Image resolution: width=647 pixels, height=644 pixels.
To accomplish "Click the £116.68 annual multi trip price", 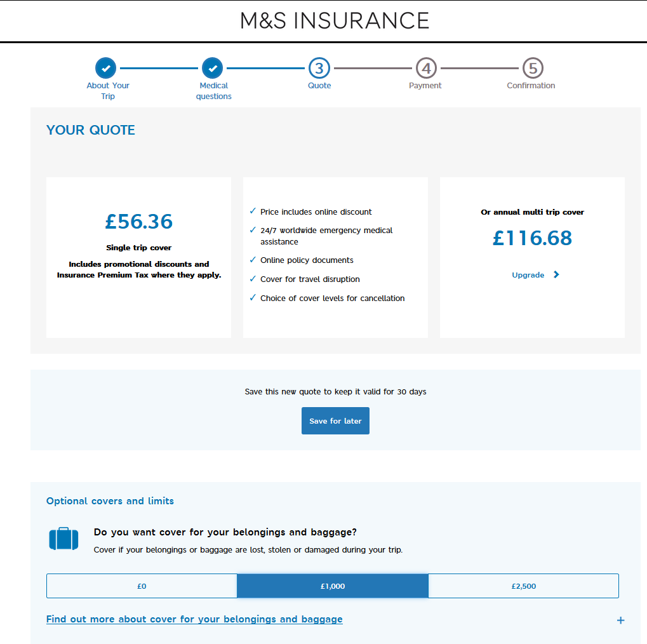I will click(x=532, y=238).
